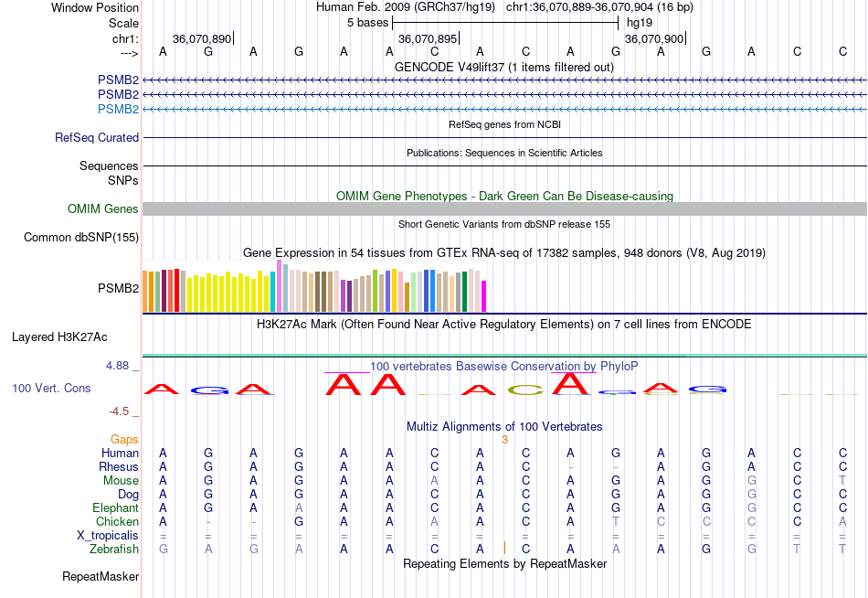Click the RepeatMasker track label
The height and width of the screenshot is (598, 868).
point(101,576)
